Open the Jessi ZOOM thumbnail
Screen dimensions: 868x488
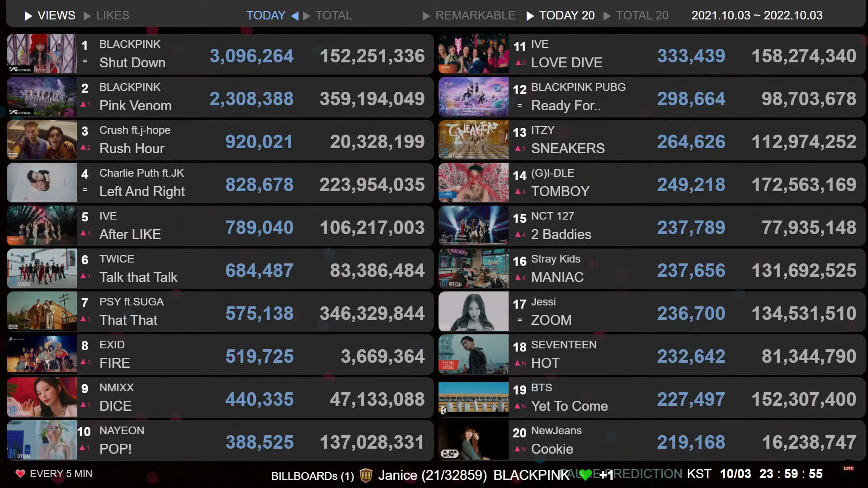point(473,311)
